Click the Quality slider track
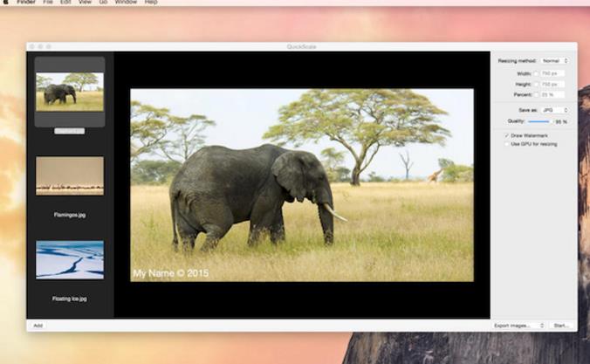The height and width of the screenshot is (364, 590). tap(539, 121)
